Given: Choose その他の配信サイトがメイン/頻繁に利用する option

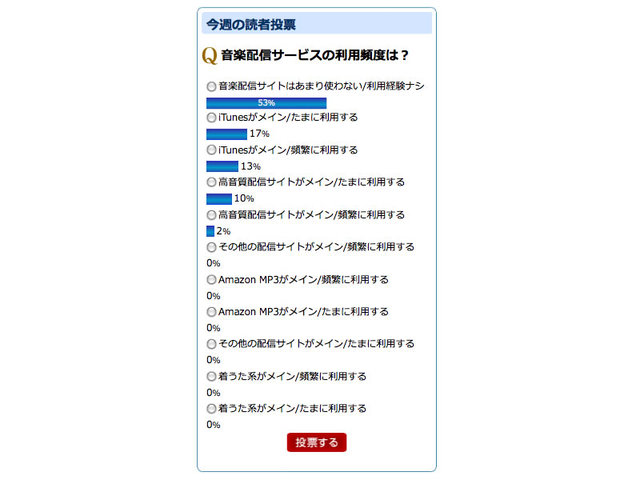Looking at the screenshot, I should tap(211, 247).
